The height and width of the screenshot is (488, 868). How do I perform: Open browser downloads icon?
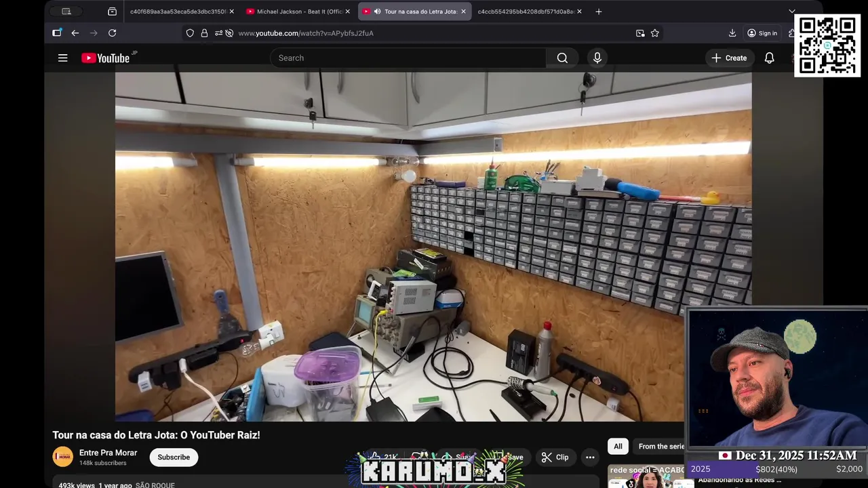pos(732,33)
